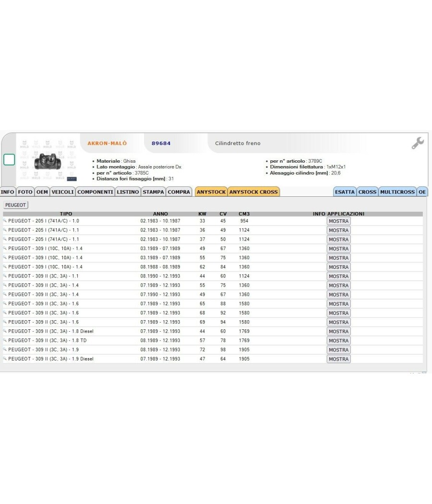The width and height of the screenshot is (432, 504).
Task: Click the ANNO column header
Action: [160, 214]
